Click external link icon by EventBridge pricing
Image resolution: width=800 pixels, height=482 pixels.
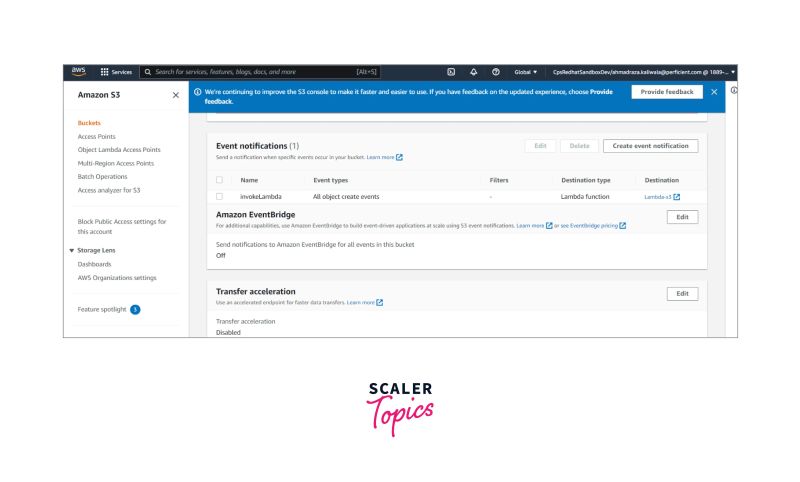coord(622,225)
